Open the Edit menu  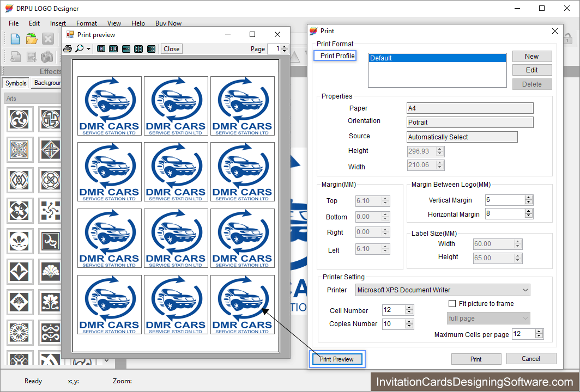[x=34, y=23]
